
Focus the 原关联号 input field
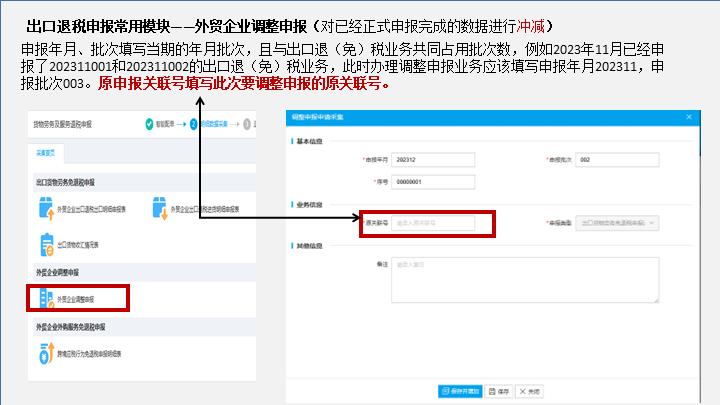[x=433, y=223]
